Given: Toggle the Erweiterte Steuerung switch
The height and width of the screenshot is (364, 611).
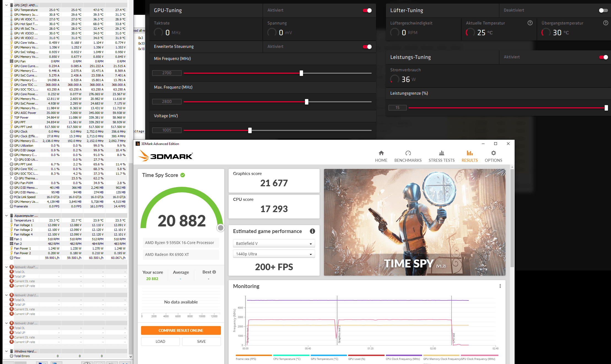Looking at the screenshot, I should [367, 47].
